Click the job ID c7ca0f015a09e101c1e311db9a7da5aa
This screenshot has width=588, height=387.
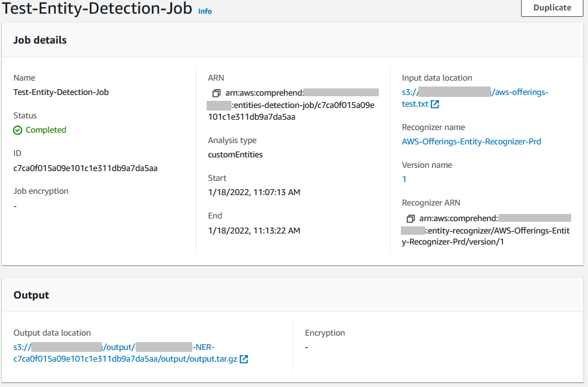pyautogui.click(x=86, y=168)
